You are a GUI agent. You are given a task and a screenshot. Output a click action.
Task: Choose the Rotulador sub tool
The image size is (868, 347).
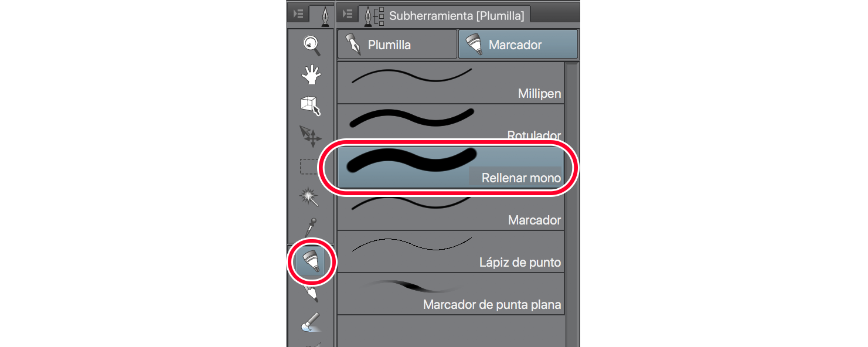tap(450, 123)
